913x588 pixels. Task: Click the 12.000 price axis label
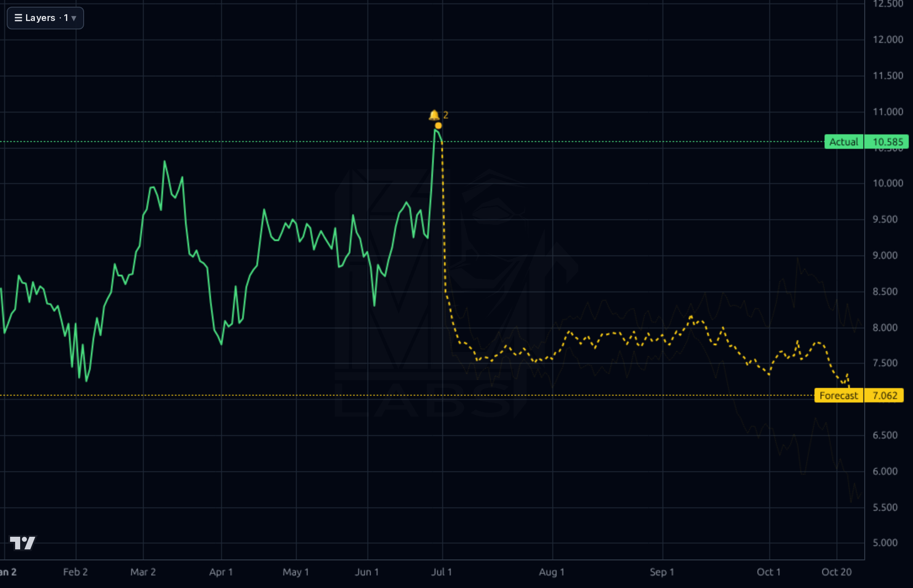(888, 39)
